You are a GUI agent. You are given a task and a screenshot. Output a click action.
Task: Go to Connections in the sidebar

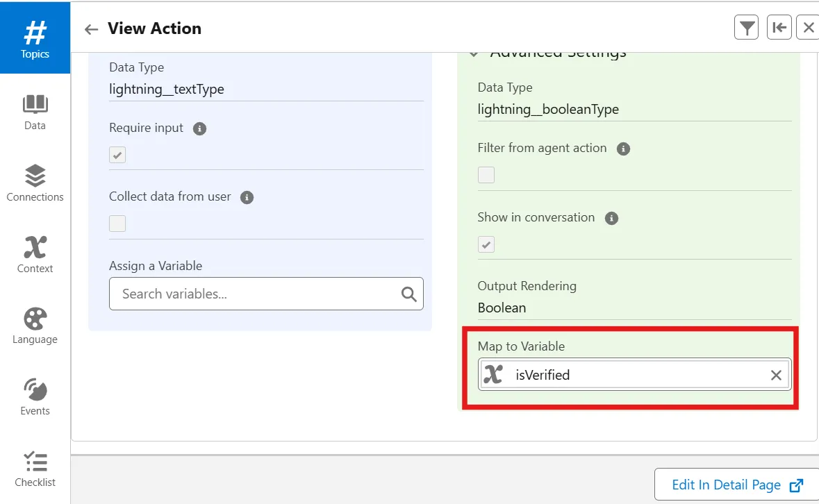(35, 183)
